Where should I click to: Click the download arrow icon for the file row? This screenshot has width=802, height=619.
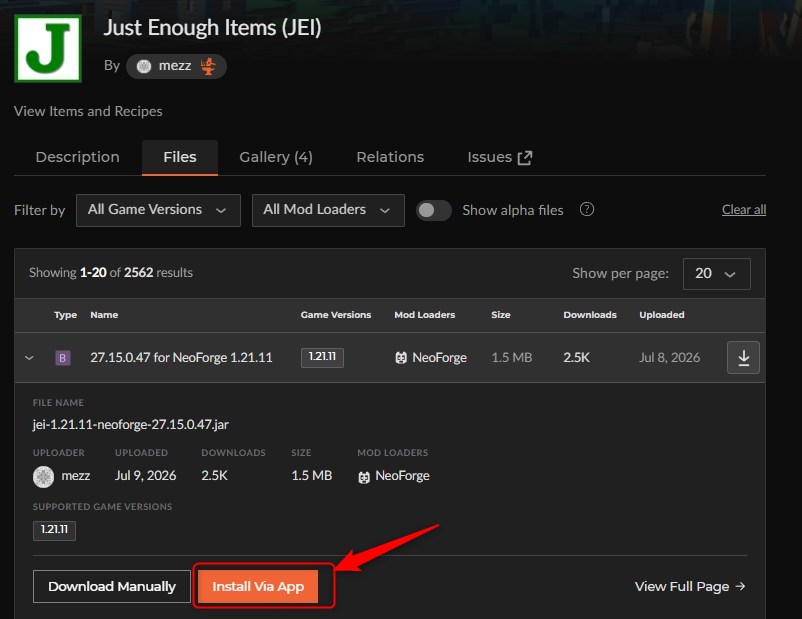point(743,358)
